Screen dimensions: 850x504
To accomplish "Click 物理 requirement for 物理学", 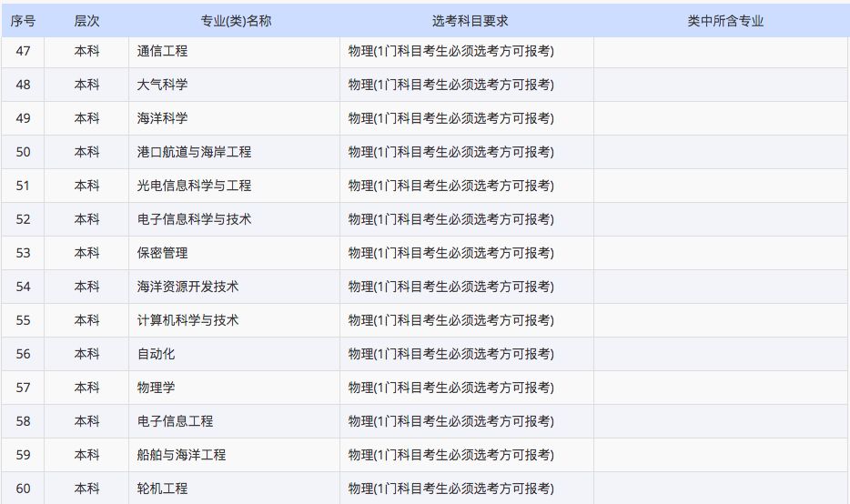I will click(x=451, y=388).
